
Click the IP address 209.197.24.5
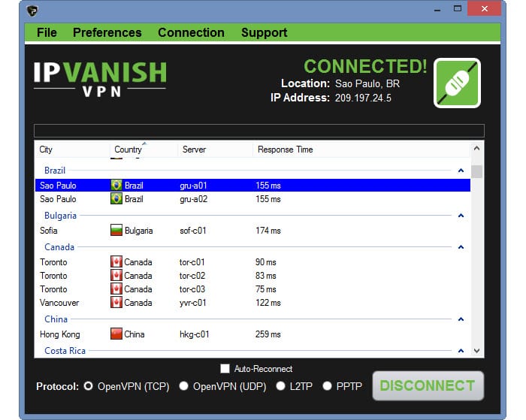click(x=363, y=98)
